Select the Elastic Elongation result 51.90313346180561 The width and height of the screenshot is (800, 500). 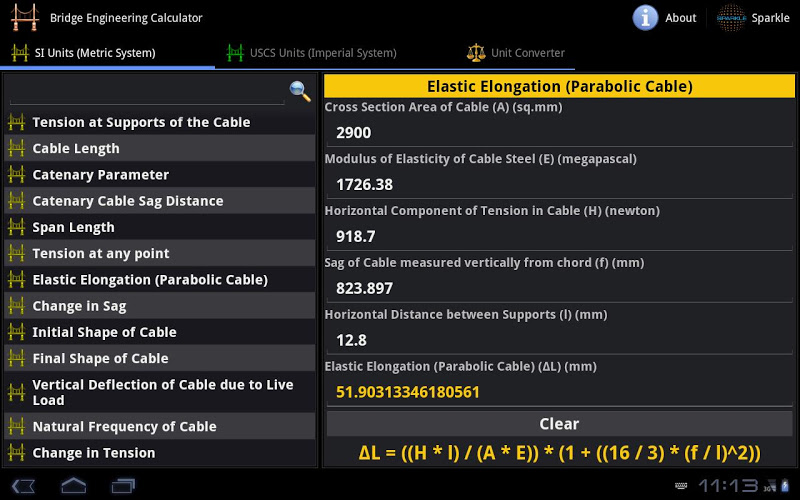click(559, 392)
